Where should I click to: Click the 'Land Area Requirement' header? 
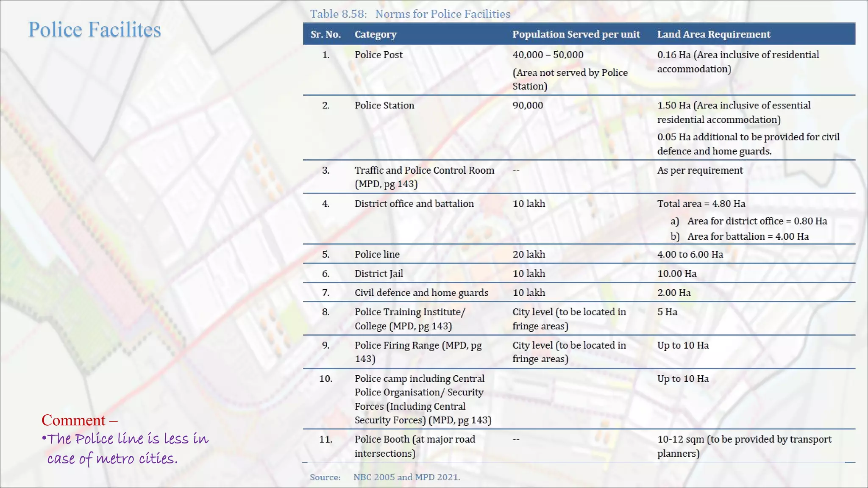point(714,34)
